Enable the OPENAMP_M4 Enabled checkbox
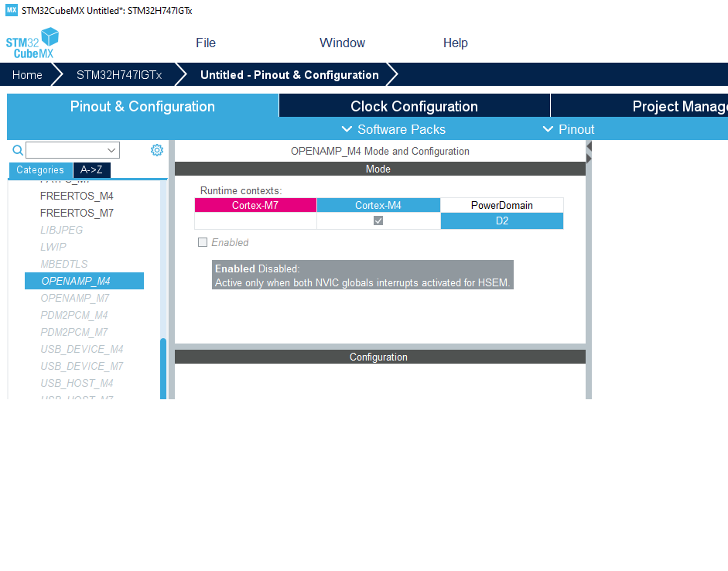Image resolution: width=728 pixels, height=571 pixels. (x=203, y=242)
